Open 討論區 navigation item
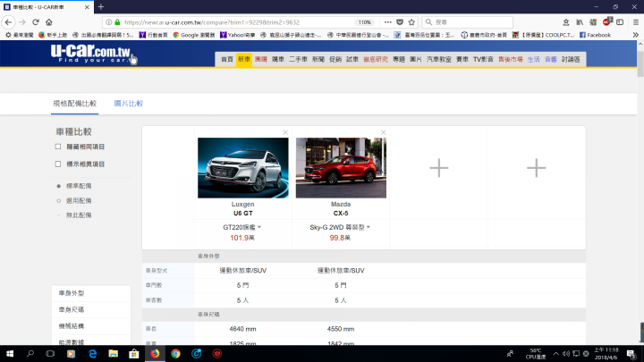644x362 pixels. pyautogui.click(x=571, y=59)
